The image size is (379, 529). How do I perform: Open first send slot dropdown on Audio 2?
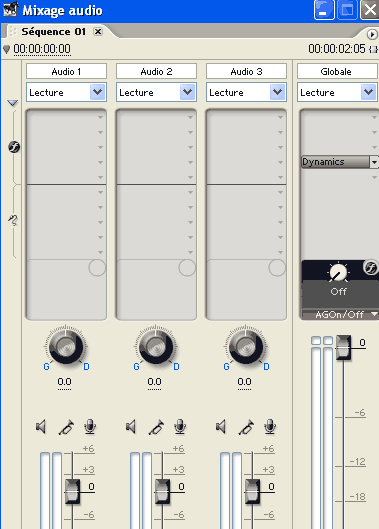tap(191, 192)
